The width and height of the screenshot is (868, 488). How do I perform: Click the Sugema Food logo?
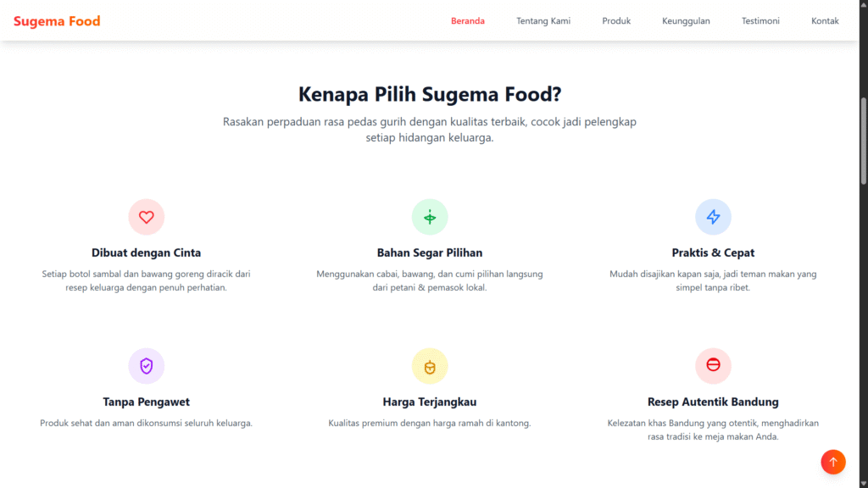tap(57, 21)
